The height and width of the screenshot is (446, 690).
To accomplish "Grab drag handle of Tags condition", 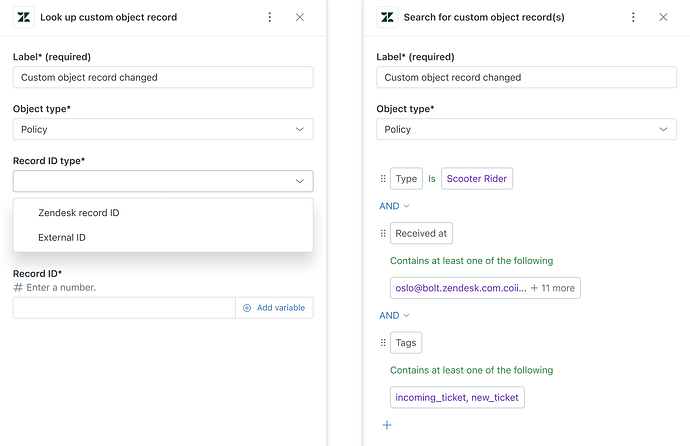I will click(383, 343).
